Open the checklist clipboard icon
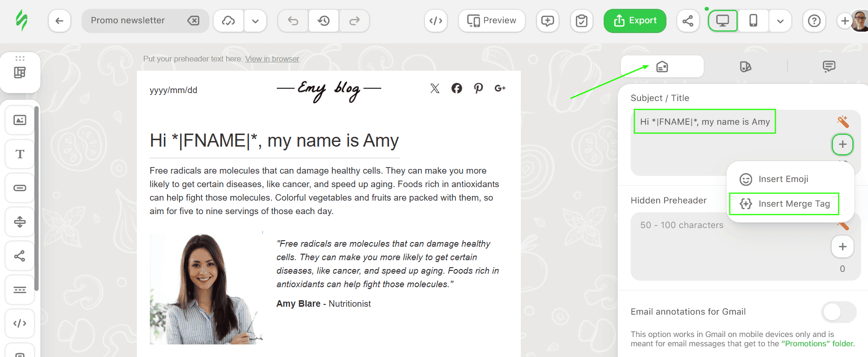 coord(581,20)
